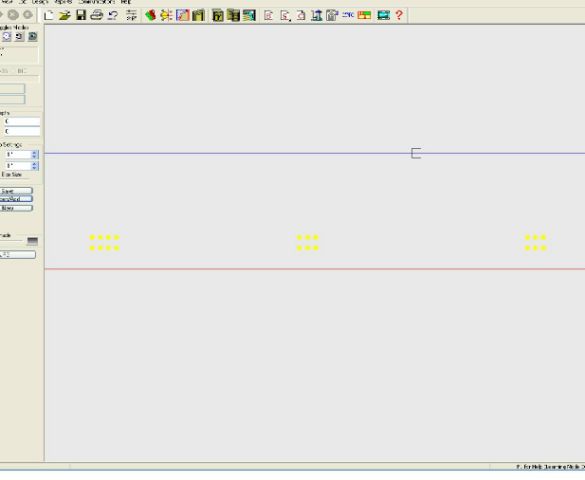Click the red and green book icon
The image size is (585, 480).
(x=150, y=15)
